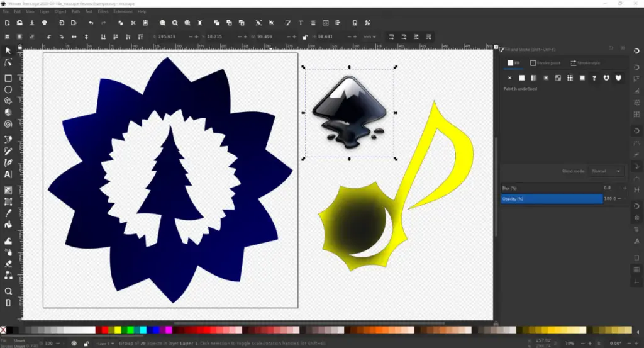This screenshot has height=348, width=644.
Task: Open the Blend mode Normal dropdown
Action: 606,171
